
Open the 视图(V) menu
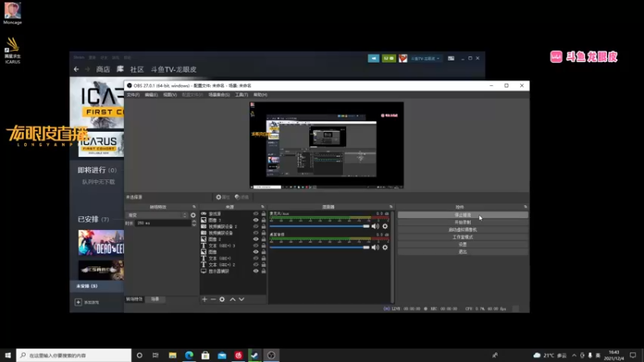point(170,95)
